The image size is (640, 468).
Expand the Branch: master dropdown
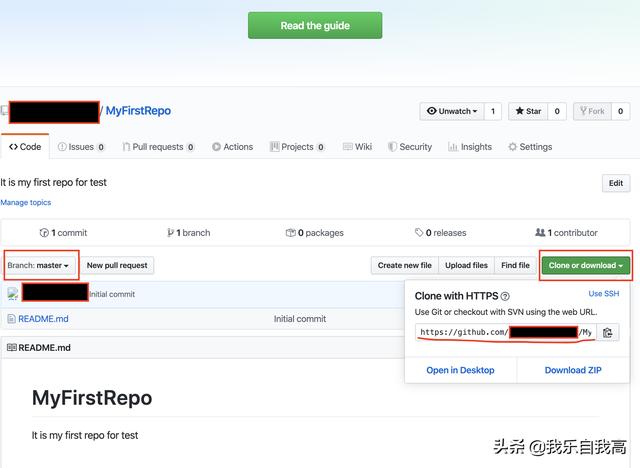pyautogui.click(x=40, y=265)
